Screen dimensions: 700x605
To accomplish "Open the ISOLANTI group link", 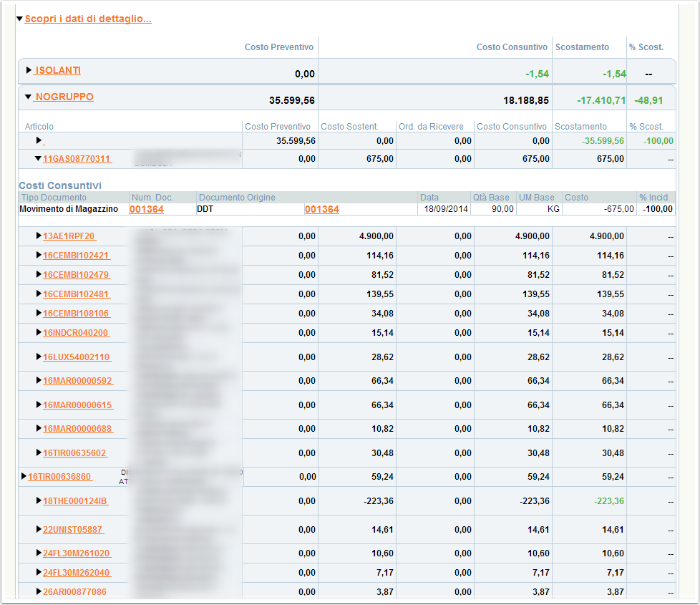I will [x=58, y=70].
